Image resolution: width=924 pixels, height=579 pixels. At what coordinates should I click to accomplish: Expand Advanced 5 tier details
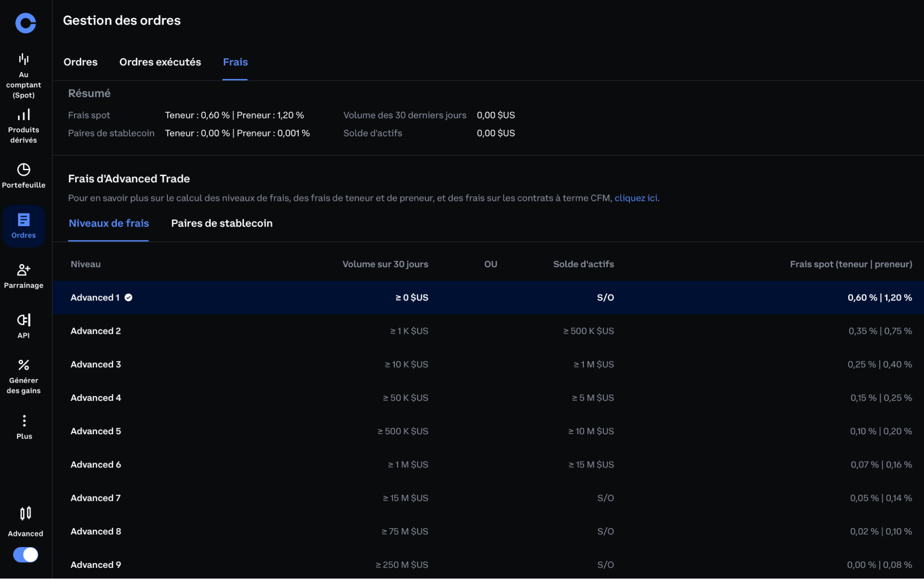[x=96, y=431]
